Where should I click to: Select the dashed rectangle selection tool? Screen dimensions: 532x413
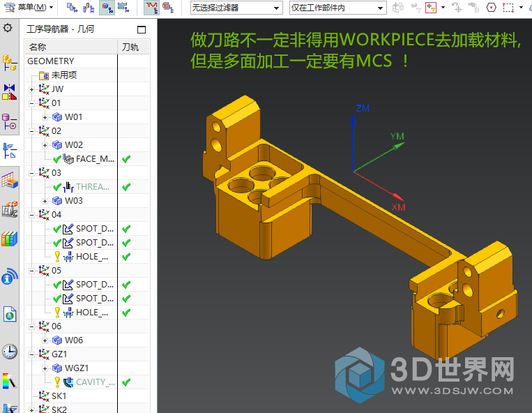[x=508, y=8]
